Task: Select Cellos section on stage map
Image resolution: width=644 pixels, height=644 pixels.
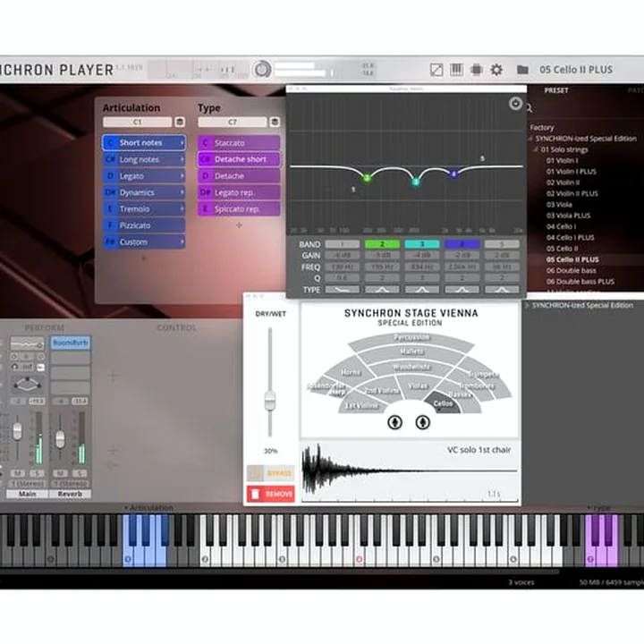Action: pos(443,402)
